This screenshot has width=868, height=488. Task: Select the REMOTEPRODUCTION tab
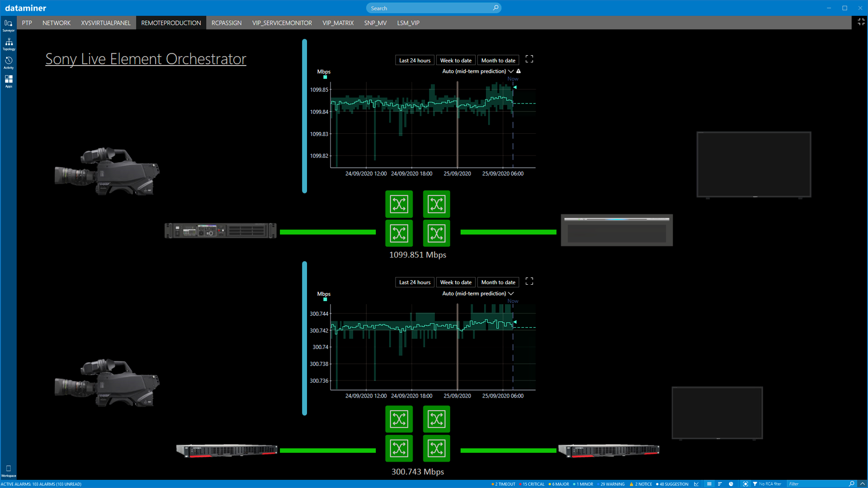coord(171,23)
